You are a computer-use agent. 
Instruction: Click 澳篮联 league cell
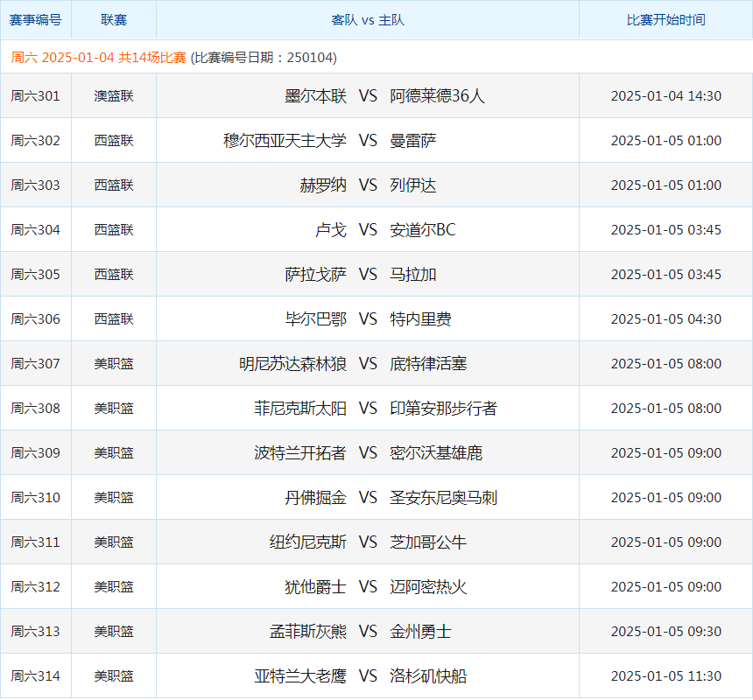pos(114,96)
